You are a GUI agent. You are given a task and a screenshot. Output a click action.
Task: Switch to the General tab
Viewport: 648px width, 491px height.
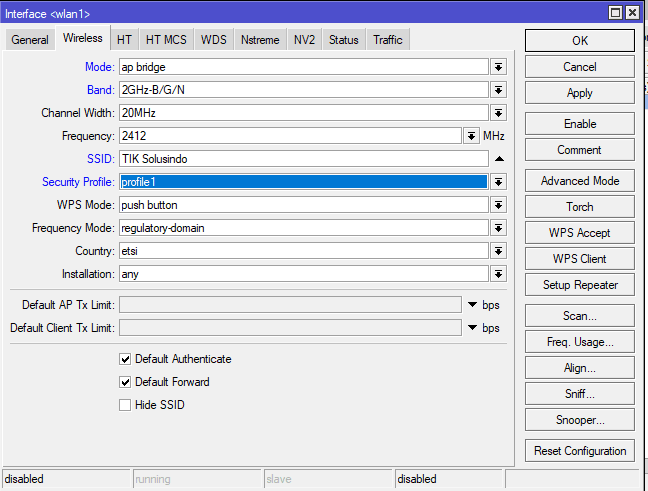[30, 40]
